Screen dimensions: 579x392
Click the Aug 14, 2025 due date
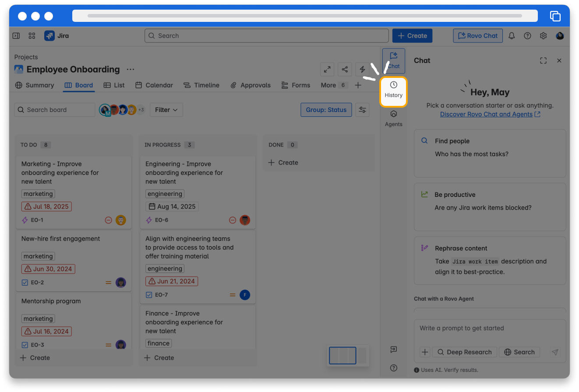pyautogui.click(x=172, y=206)
